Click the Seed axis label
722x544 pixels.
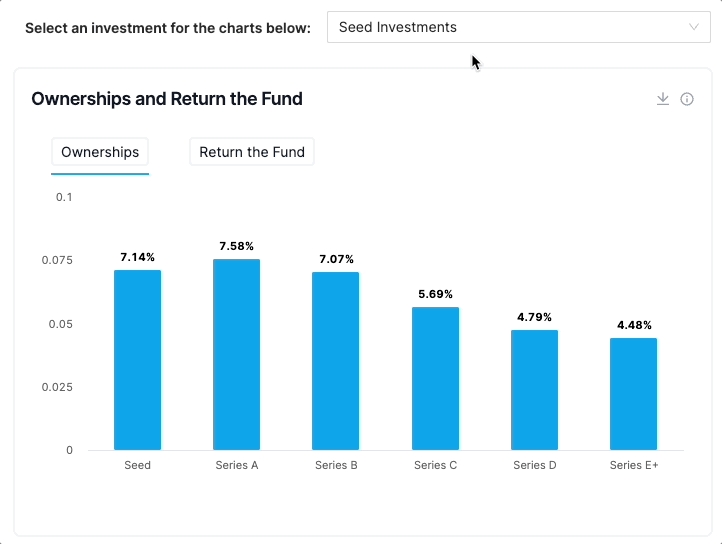pyautogui.click(x=137, y=465)
